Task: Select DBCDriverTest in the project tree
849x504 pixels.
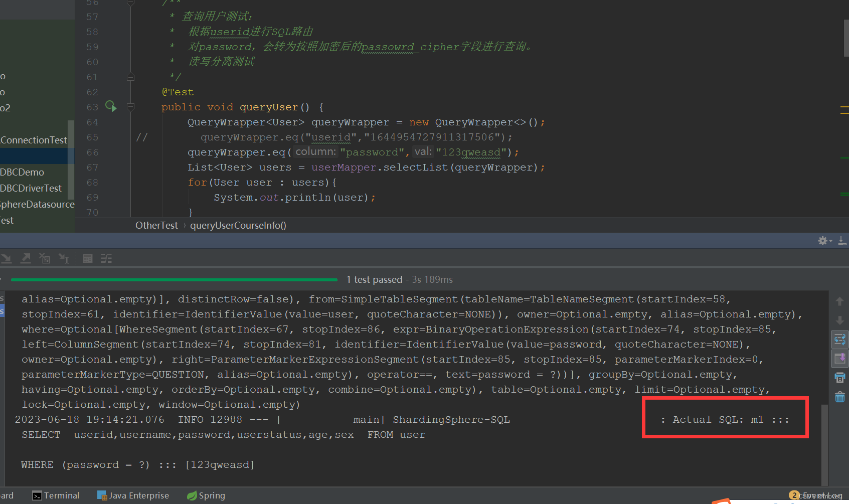Action: point(31,188)
